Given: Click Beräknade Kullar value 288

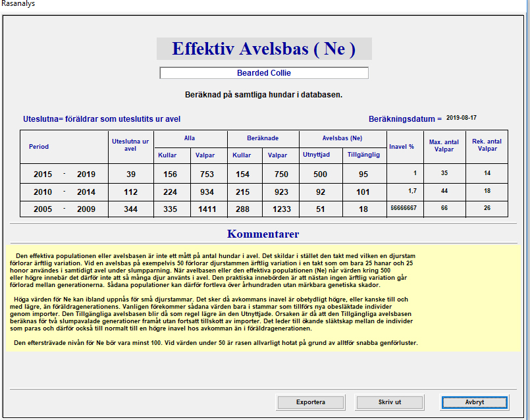Looking at the screenshot, I should pos(242,209).
